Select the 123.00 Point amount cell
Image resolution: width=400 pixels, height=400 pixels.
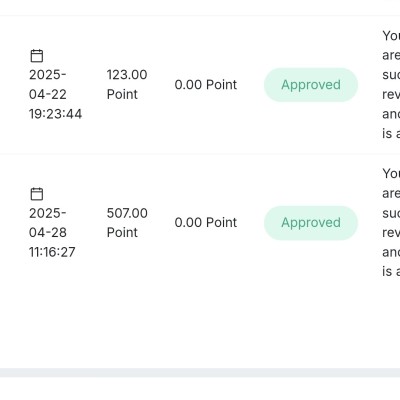click(127, 84)
